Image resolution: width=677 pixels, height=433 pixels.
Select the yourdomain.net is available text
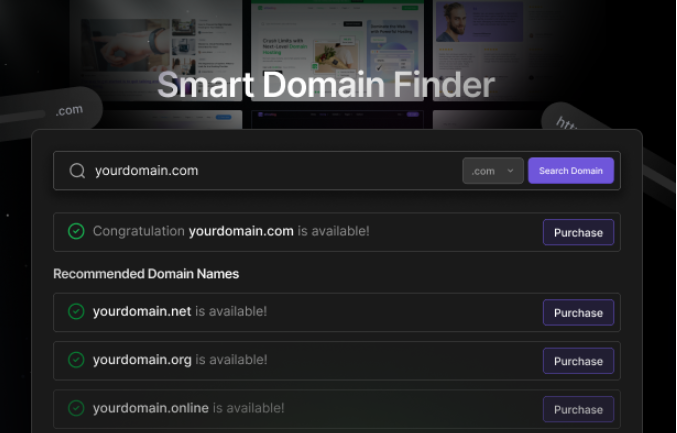pyautogui.click(x=180, y=311)
